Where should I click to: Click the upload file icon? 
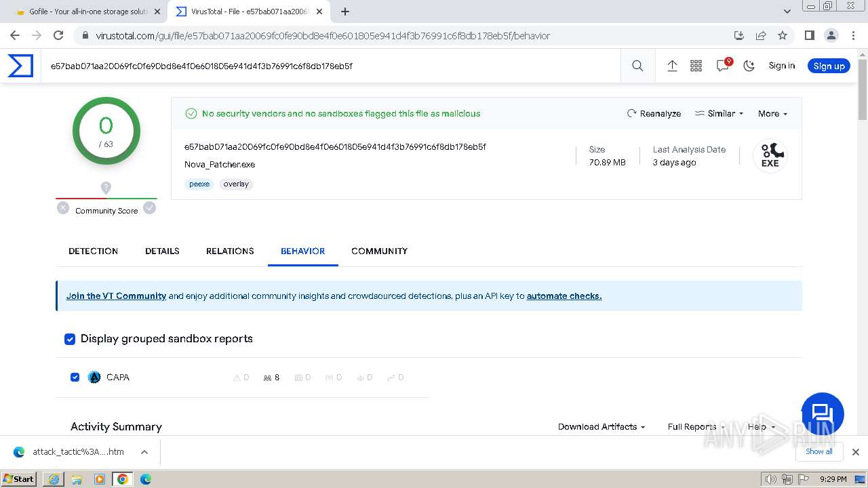[x=672, y=66]
